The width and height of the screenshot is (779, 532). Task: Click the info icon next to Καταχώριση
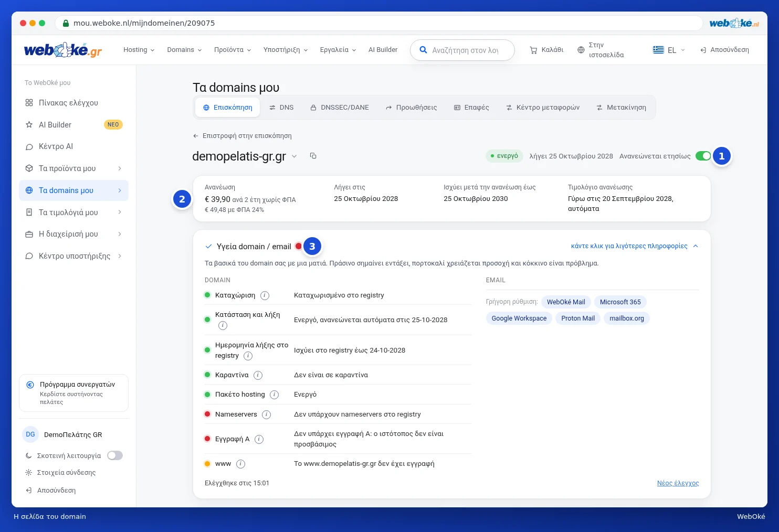(x=265, y=295)
